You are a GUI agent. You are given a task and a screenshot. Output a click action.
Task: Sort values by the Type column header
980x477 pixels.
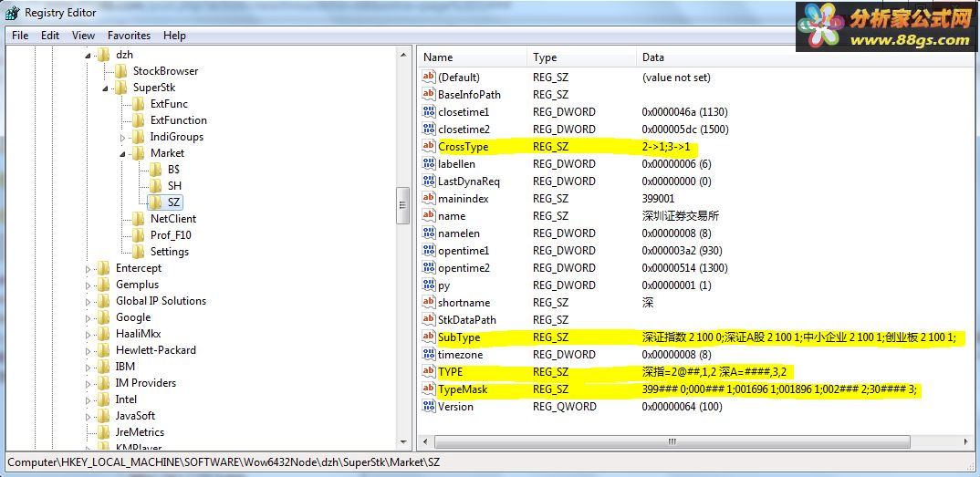pos(582,57)
